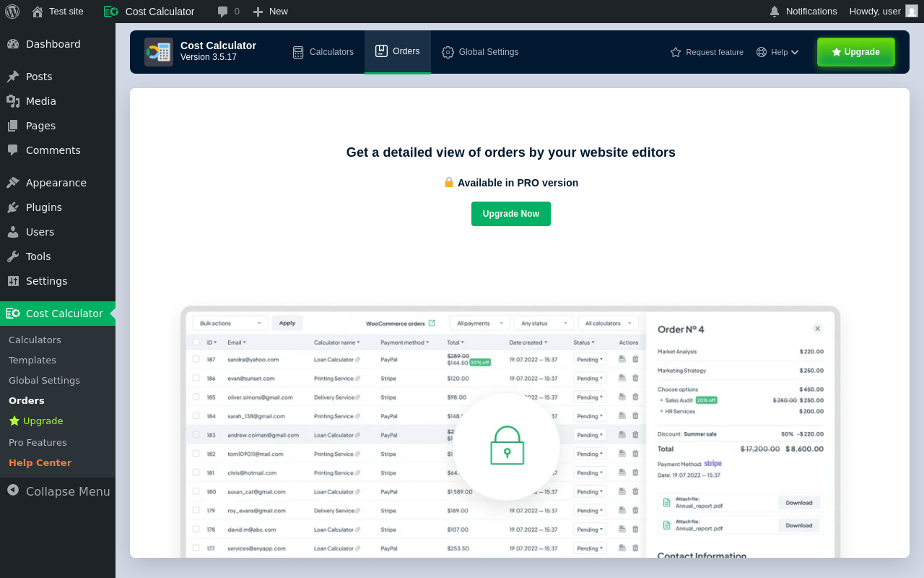Open the Pages section
Screen dimensions: 924x578
point(58,126)
